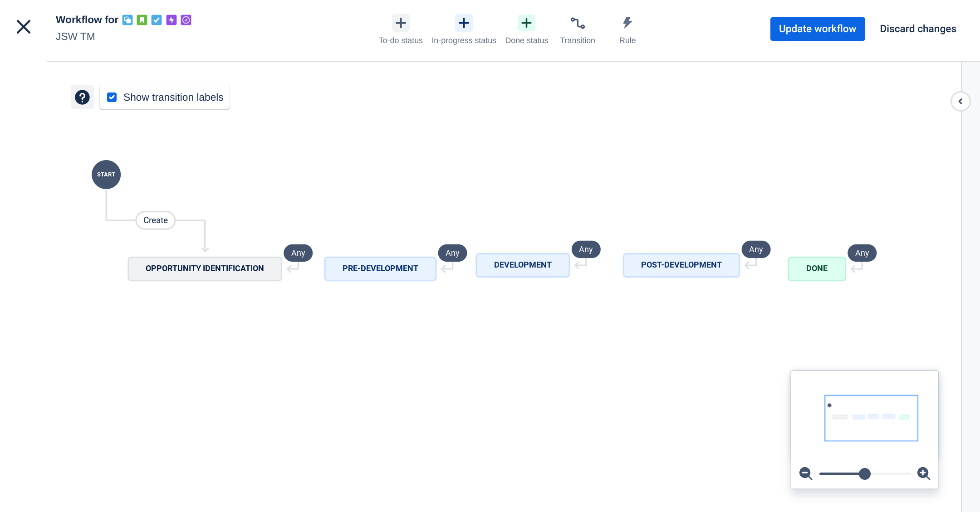The width and height of the screenshot is (980, 512).
Task: Add a new To-do status
Action: (x=400, y=22)
